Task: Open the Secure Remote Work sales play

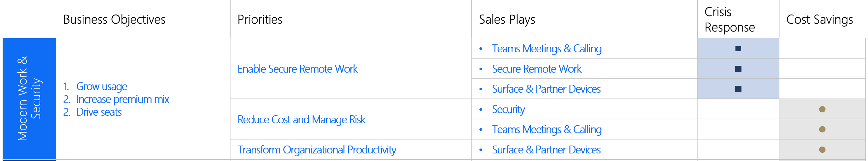Action: pos(536,69)
